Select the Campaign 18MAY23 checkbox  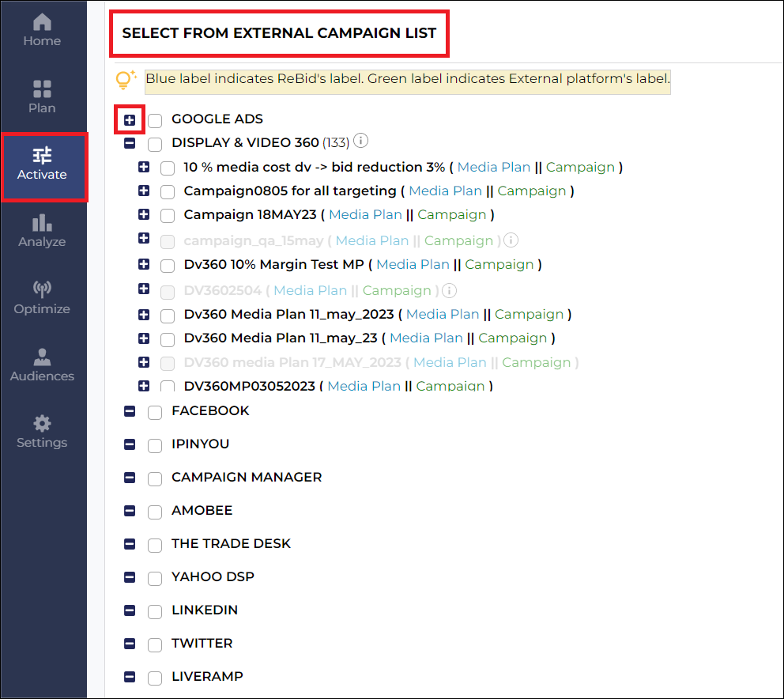tap(168, 216)
